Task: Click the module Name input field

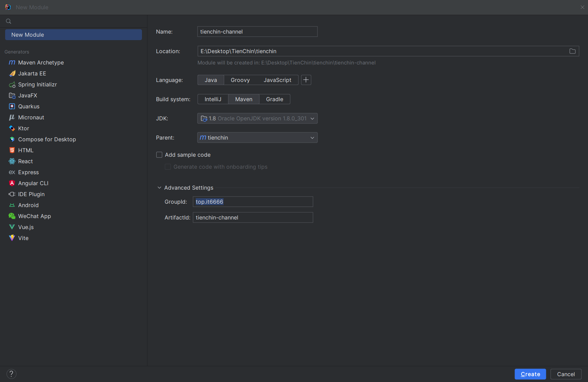Action: (x=257, y=32)
